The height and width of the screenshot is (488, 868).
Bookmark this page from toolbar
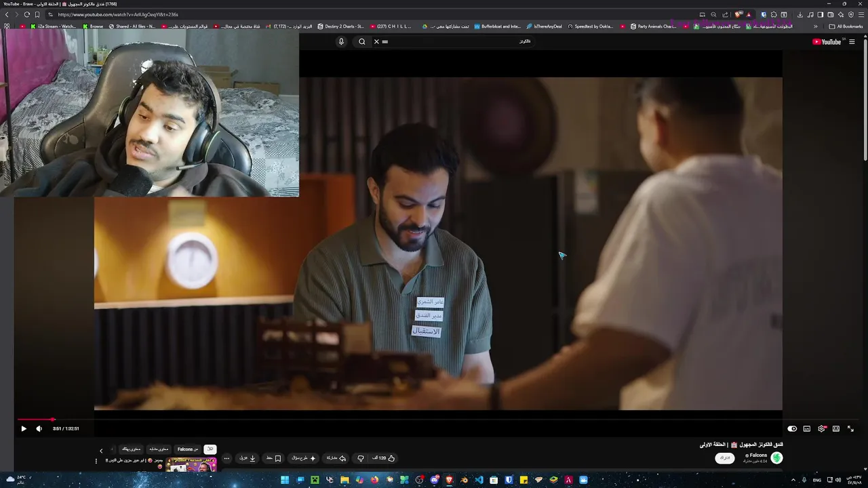click(37, 14)
